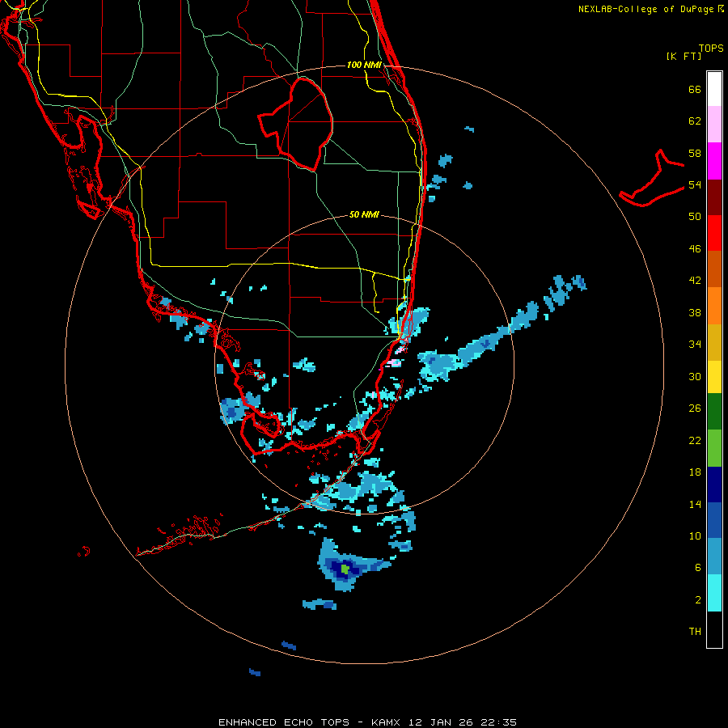Click the bright red color scale swatch

pos(714,233)
